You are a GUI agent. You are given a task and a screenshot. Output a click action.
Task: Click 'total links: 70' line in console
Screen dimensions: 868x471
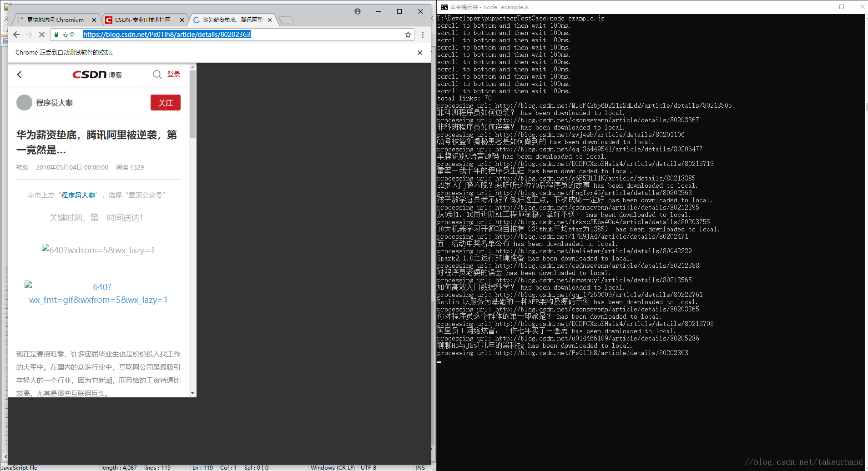pos(464,98)
